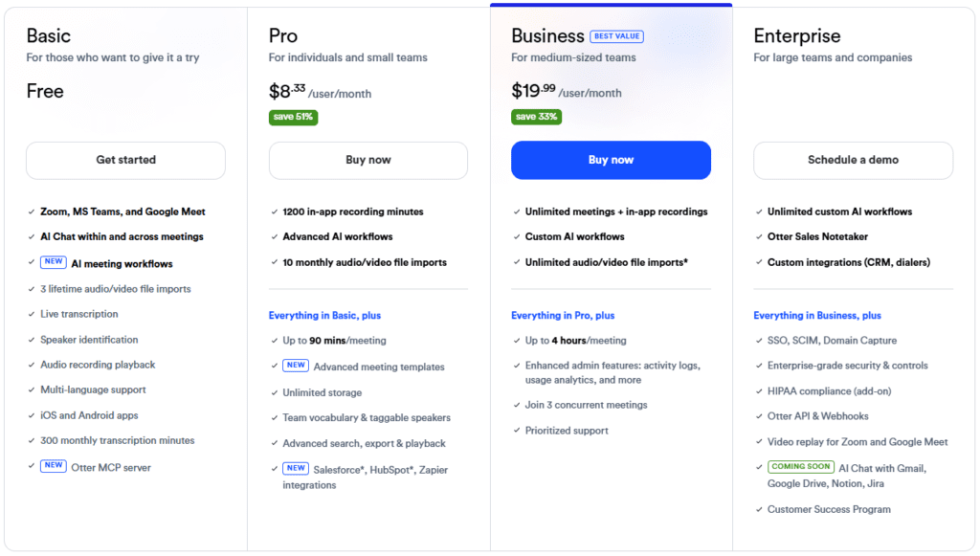Image resolution: width=980 pixels, height=556 pixels.
Task: Click the Enterprise plan heading
Action: coord(797,36)
